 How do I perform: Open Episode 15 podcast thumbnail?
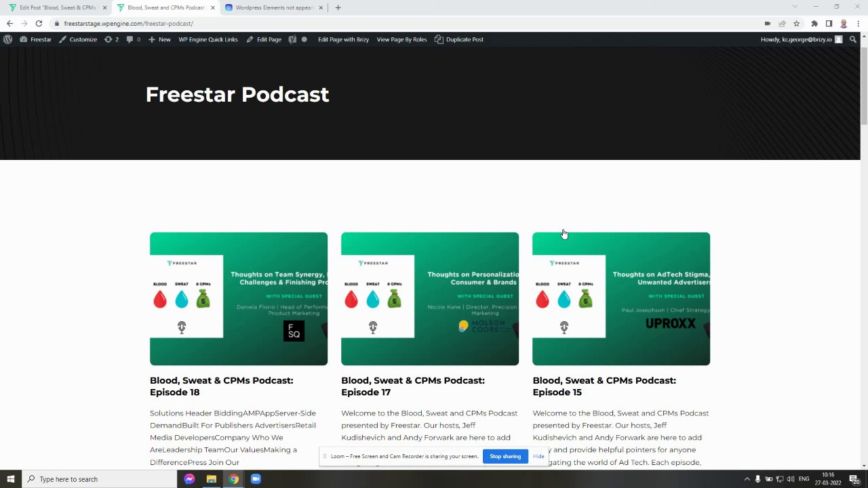621,299
